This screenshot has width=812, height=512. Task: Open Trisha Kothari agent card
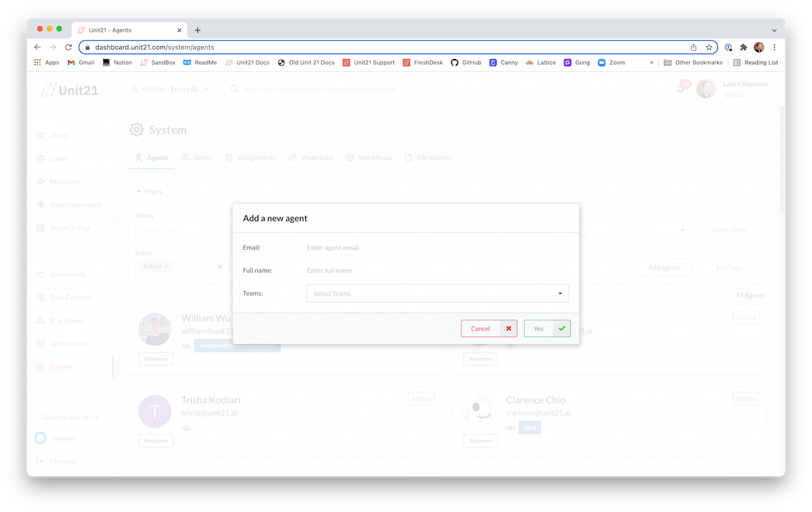tap(284, 421)
